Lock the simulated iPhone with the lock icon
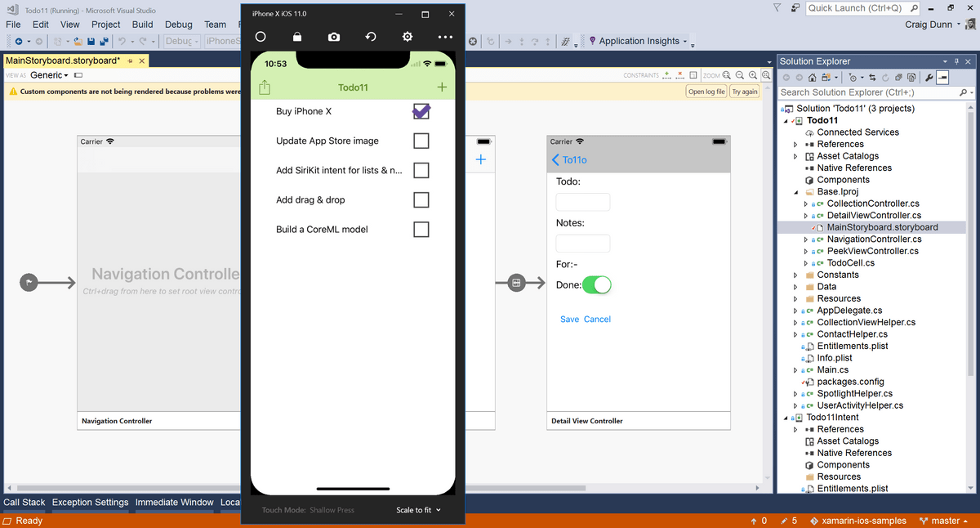The image size is (980, 528). tap(297, 36)
